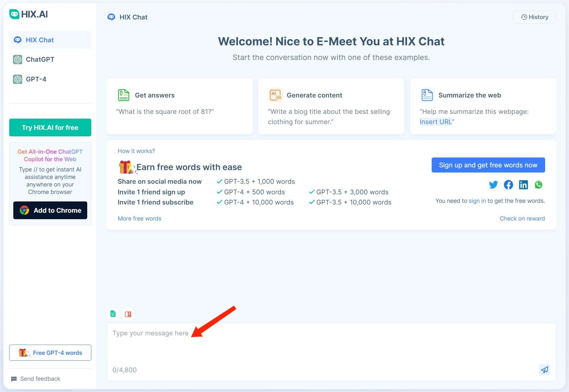Click the History clock icon
The image size is (569, 392).
coord(524,17)
